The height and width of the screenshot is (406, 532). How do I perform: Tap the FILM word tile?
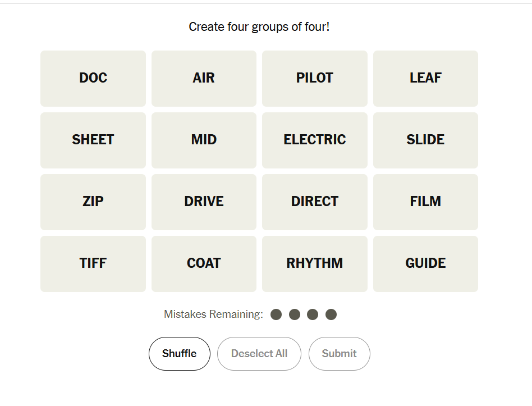tap(425, 202)
